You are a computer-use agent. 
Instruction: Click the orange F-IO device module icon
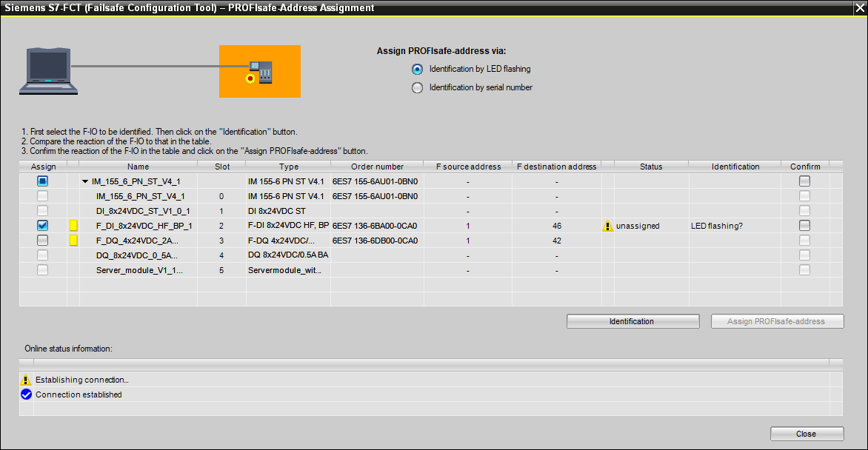pos(259,72)
